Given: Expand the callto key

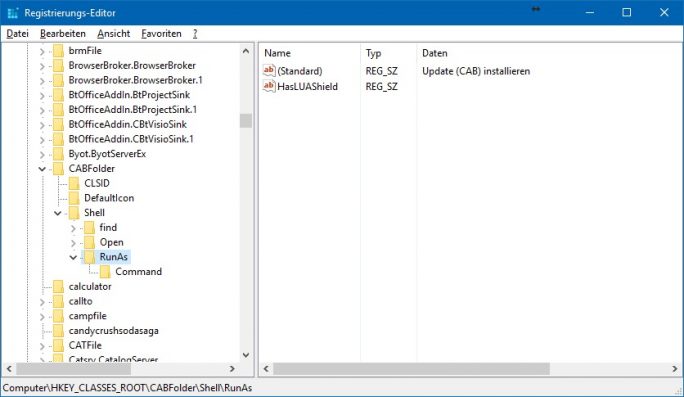Looking at the screenshot, I should (42, 302).
